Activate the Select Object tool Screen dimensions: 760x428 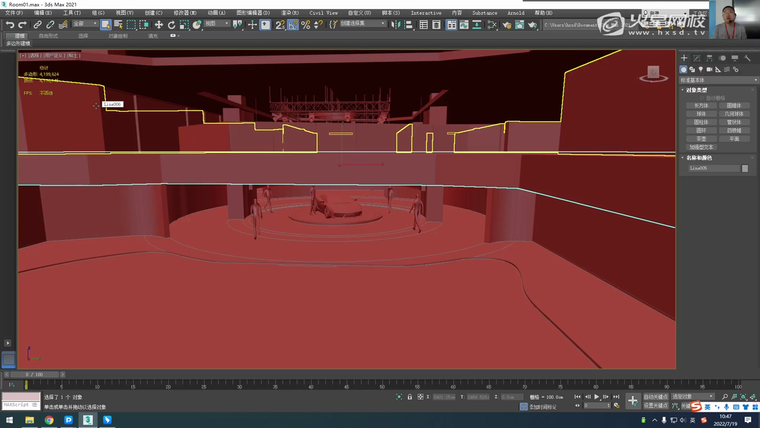[106, 24]
